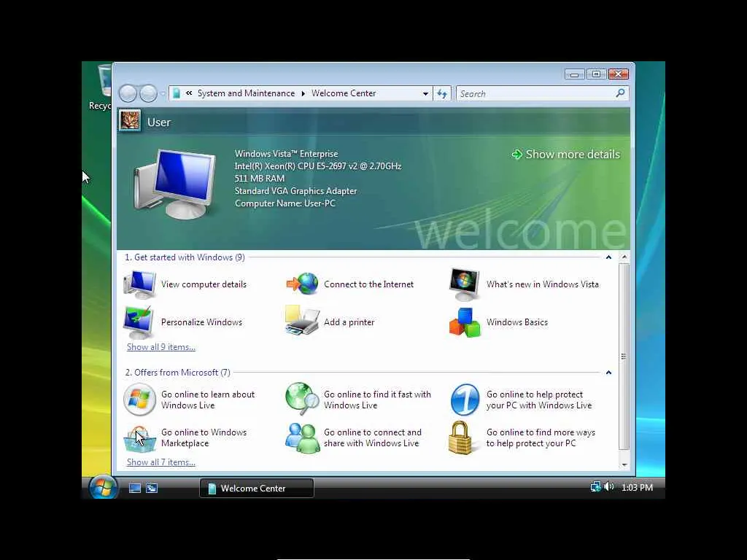Click 'What's new in Windows Vista' label text
The image size is (747, 560).
point(543,284)
